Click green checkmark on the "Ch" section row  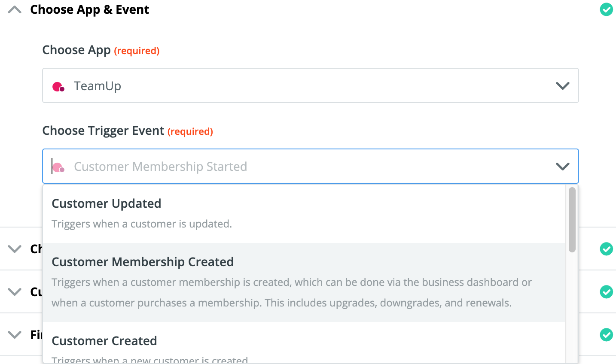(606, 249)
